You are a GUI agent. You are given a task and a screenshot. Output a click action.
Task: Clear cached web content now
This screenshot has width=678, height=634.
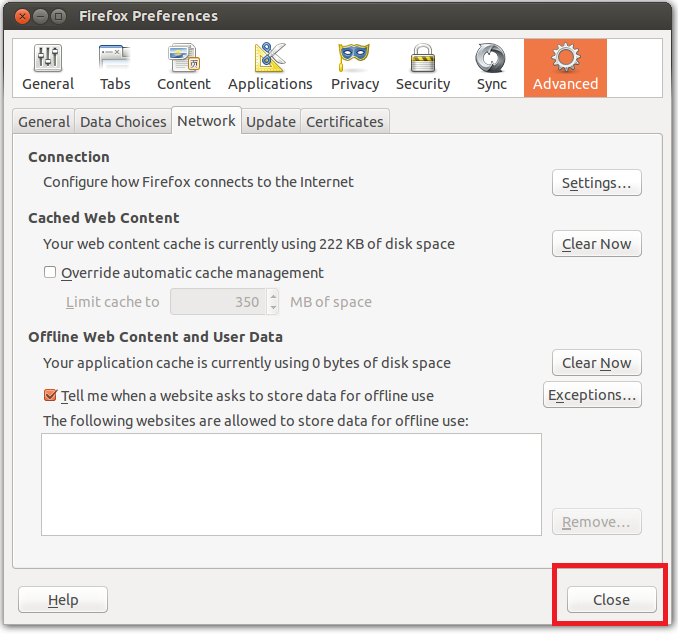point(596,244)
